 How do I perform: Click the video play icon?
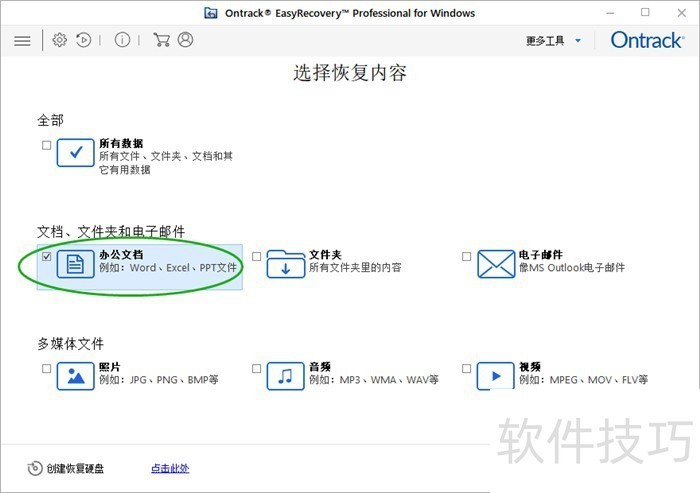[496, 376]
